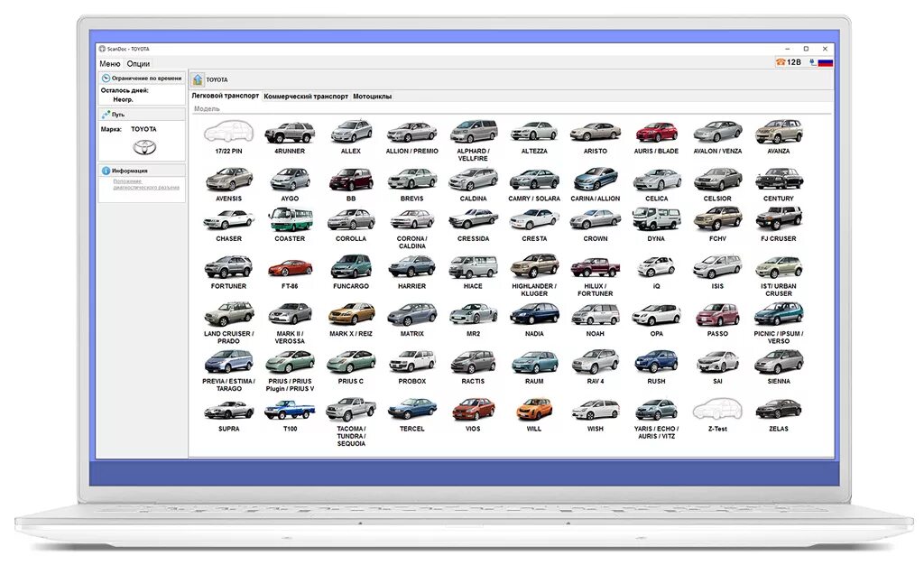The height and width of the screenshot is (565, 924).
Task: Select the TACOMA / TUNDRA / SEQUOIA model
Action: click(x=351, y=421)
